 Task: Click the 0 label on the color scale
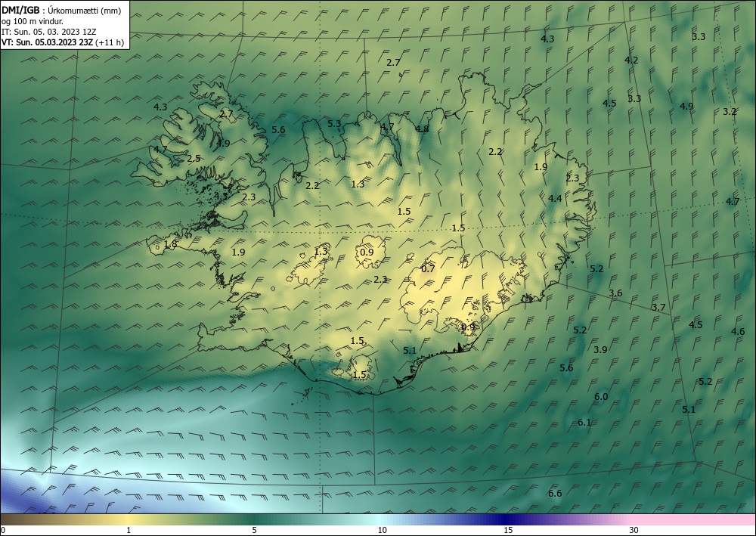point(3,530)
